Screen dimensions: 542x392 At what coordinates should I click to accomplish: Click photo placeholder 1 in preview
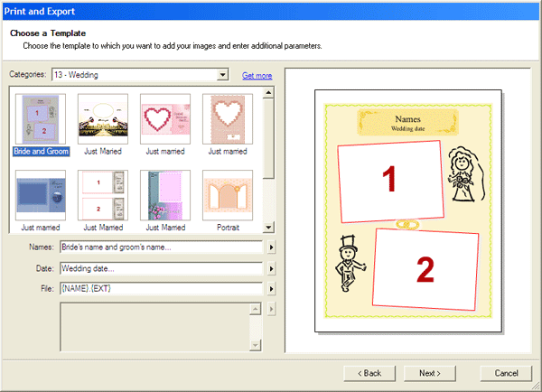click(390, 182)
